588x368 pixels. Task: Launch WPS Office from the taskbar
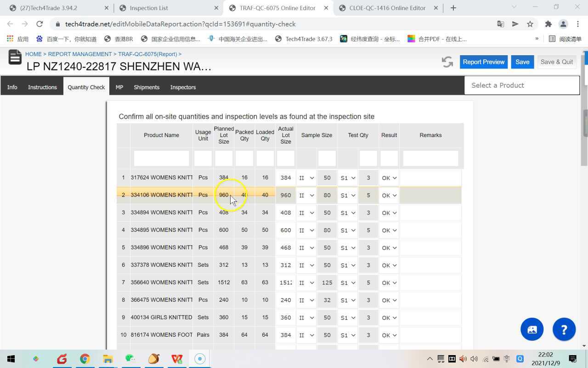(x=177, y=358)
